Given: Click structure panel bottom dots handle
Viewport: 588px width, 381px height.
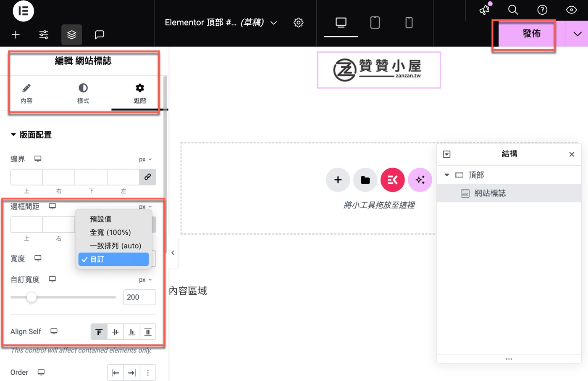Looking at the screenshot, I should pyautogui.click(x=509, y=359).
